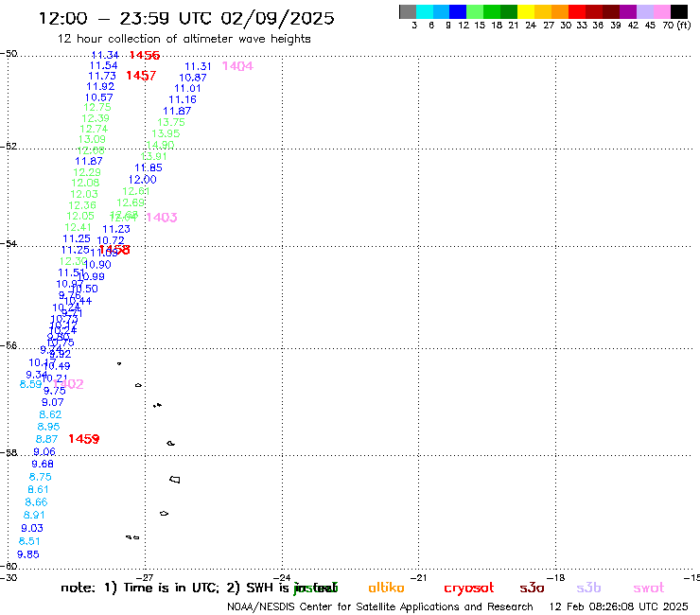Click the wave height value 9.85
Screen dimensions: 700x615
[x=28, y=554]
